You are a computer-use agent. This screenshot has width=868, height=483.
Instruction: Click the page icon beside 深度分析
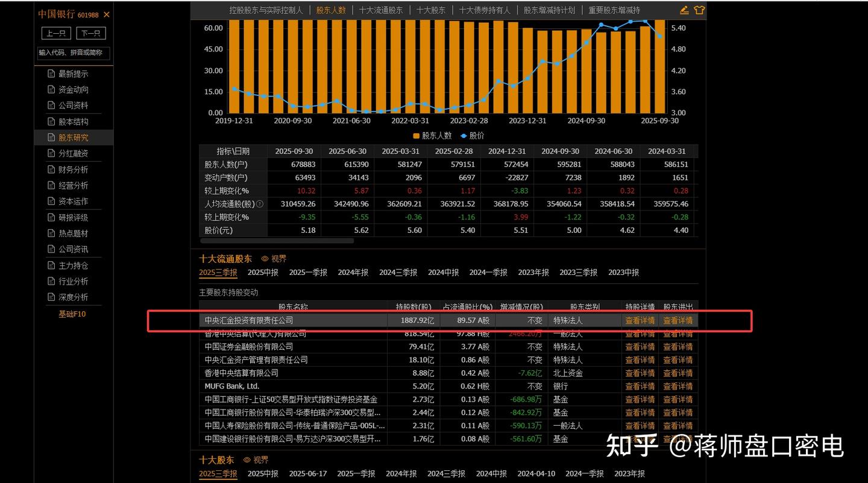tap(51, 297)
